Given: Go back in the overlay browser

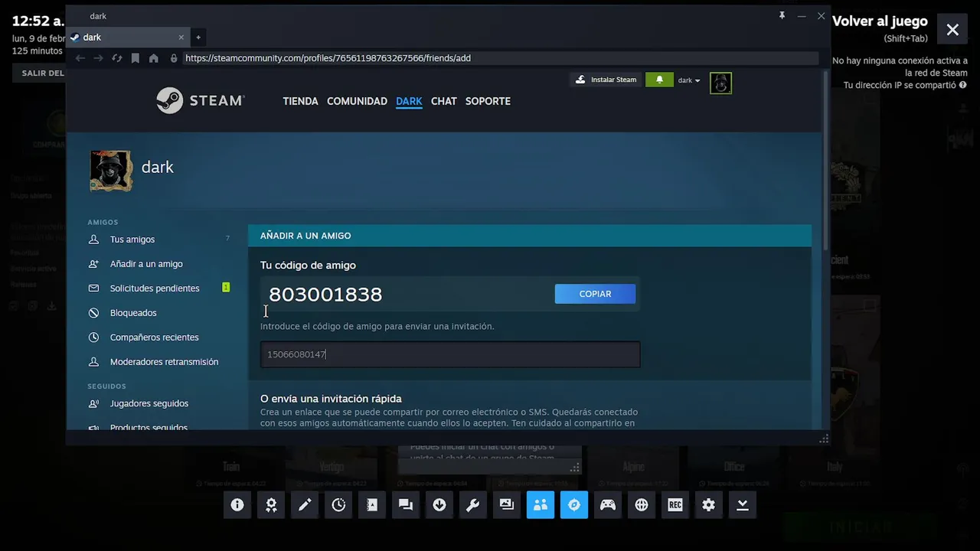Looking at the screenshot, I should click(80, 58).
